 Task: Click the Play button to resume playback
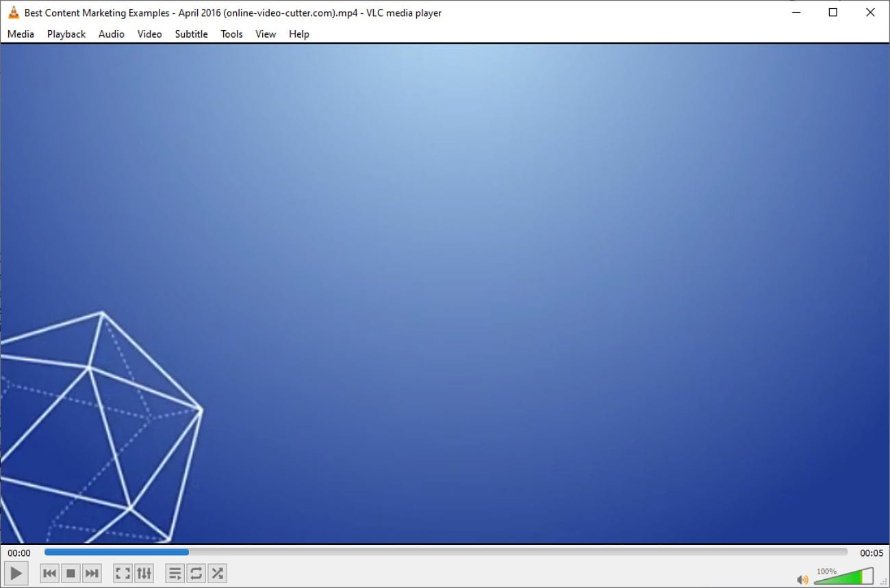click(16, 573)
